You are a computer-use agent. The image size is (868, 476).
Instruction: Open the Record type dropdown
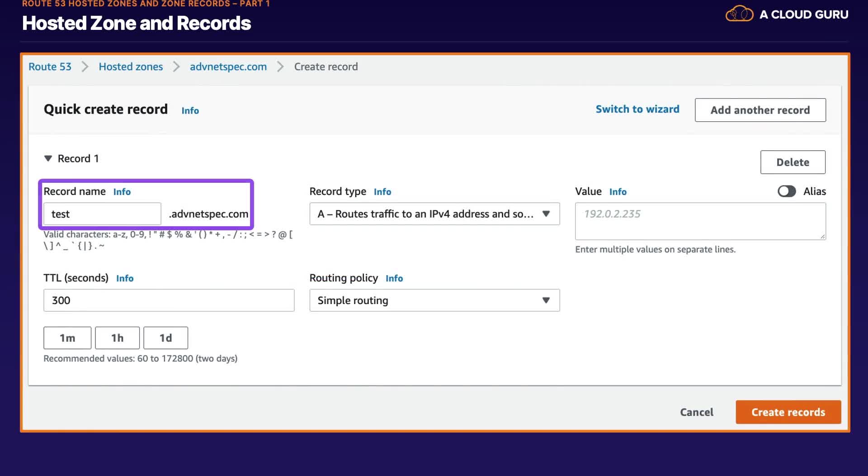tap(434, 214)
